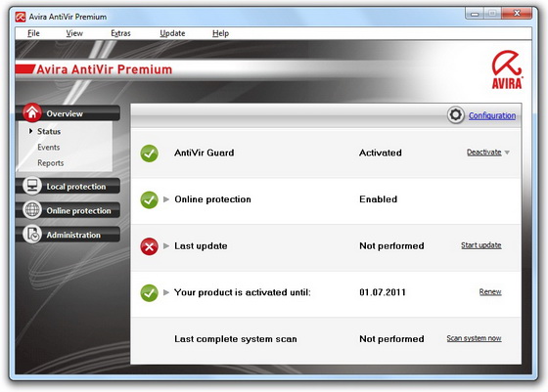Screen dimensions: 548x392
Task: Click the Online protection globe icon
Action: pyautogui.click(x=32, y=210)
